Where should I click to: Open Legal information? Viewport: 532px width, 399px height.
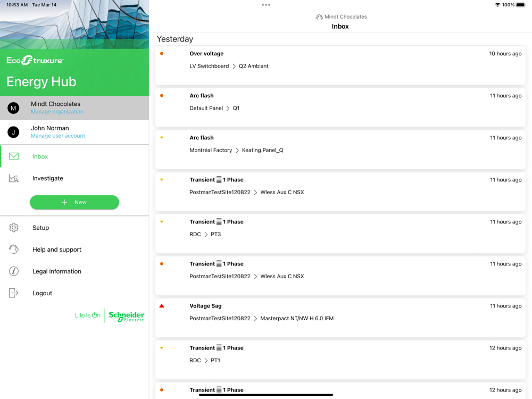click(x=74, y=271)
